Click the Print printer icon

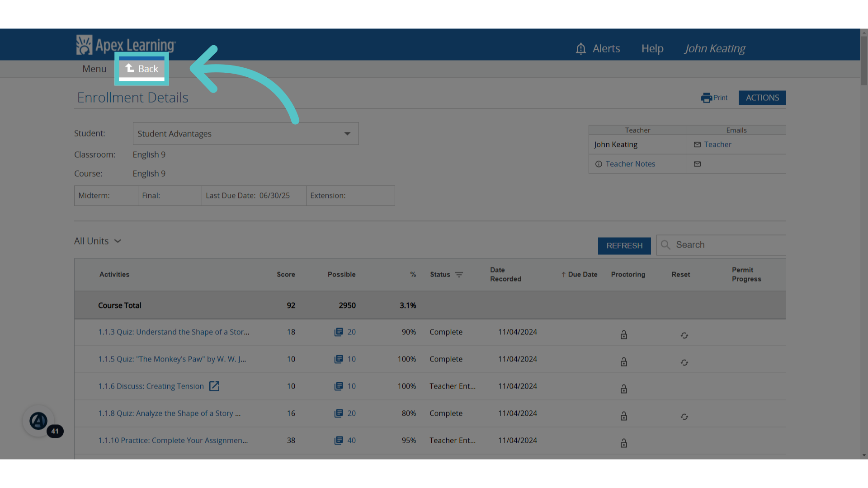click(706, 98)
